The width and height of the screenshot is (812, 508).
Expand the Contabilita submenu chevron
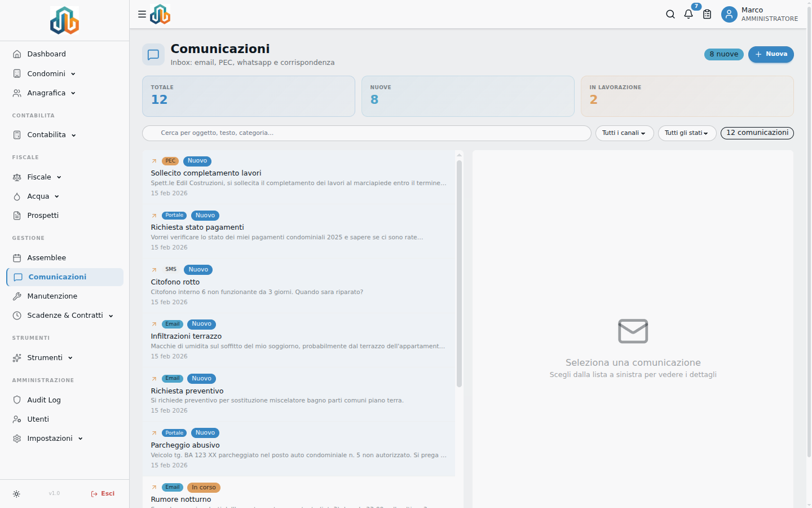click(x=74, y=135)
